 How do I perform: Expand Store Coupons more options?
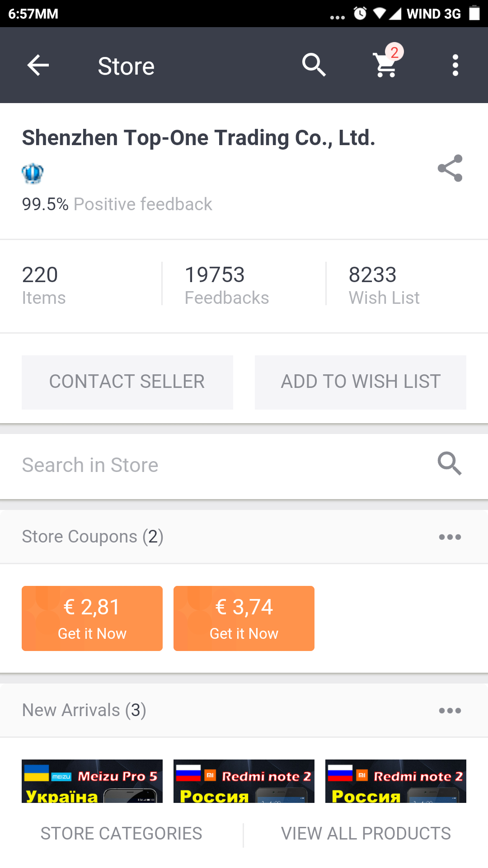click(x=450, y=537)
